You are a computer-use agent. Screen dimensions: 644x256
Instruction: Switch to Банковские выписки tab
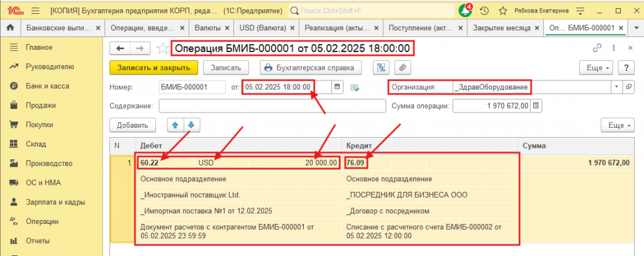[57, 28]
